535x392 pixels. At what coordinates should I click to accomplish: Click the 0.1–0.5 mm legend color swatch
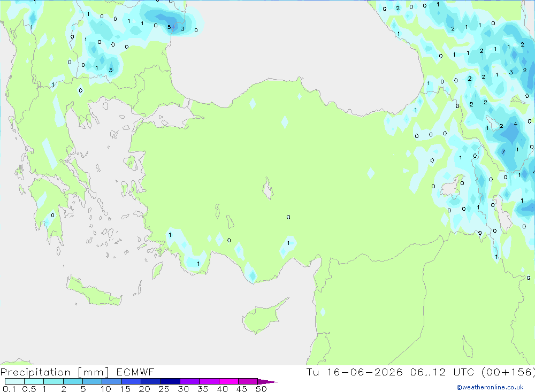14,381
